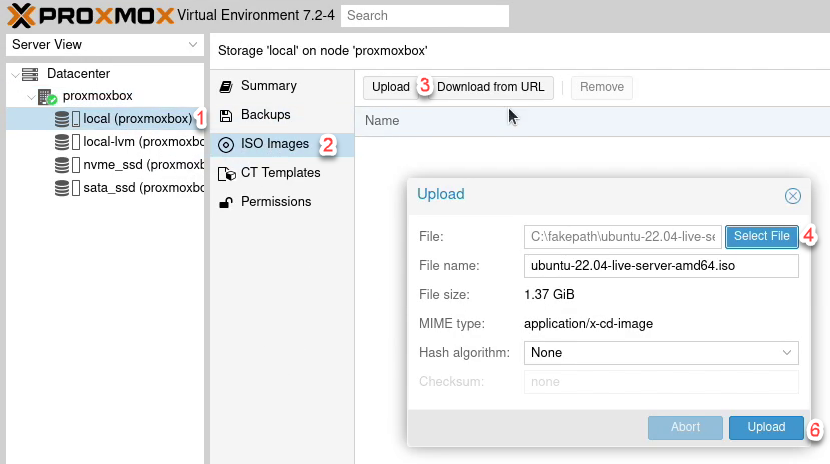Click Upload button in dialog footer
Viewport: 830px width, 464px height.
[x=766, y=427]
